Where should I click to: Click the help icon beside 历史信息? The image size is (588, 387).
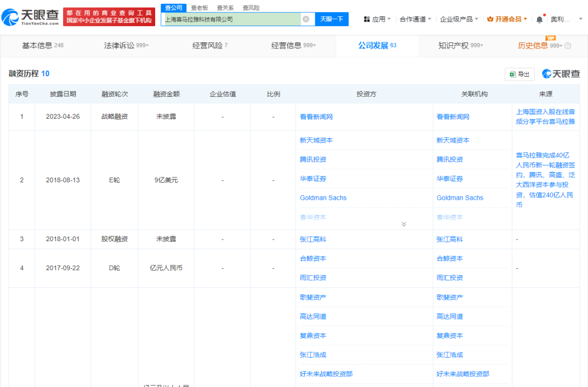click(568, 46)
